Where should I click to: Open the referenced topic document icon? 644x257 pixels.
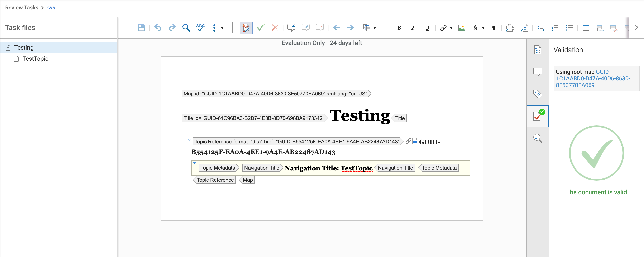tap(415, 141)
